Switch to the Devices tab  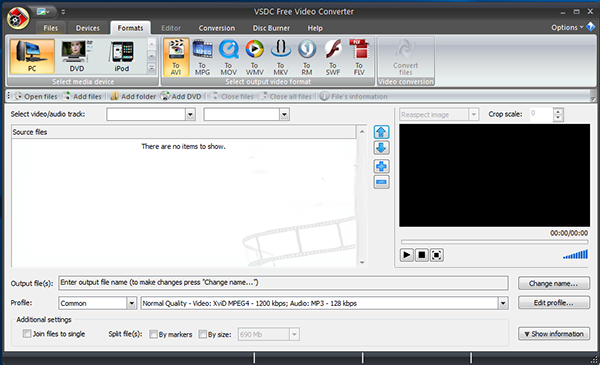tap(88, 28)
